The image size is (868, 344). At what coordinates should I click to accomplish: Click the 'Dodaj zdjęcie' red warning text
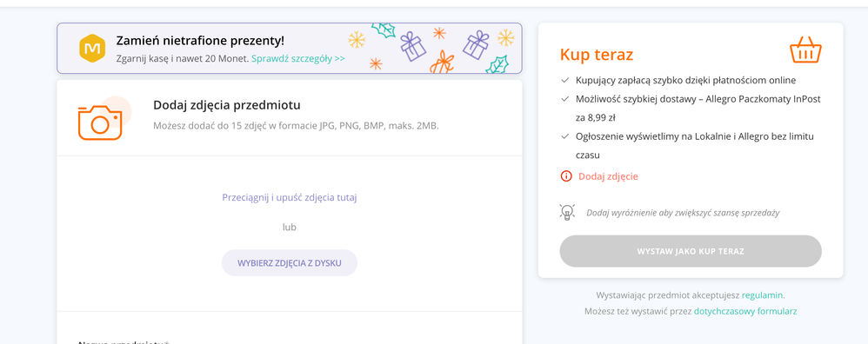click(608, 176)
